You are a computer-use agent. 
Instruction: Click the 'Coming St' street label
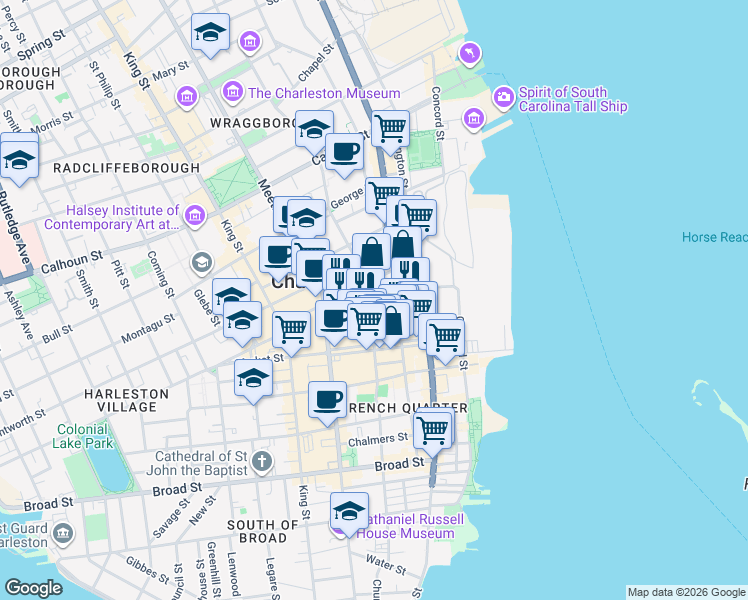click(x=160, y=275)
